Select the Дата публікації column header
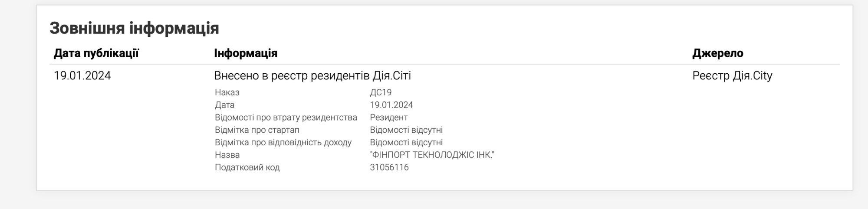This screenshot has width=868, height=209. [96, 53]
